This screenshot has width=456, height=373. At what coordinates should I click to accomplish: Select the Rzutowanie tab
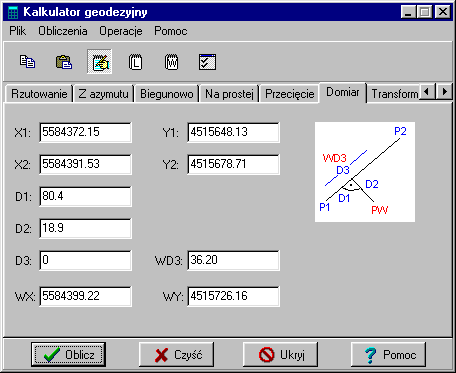click(39, 94)
